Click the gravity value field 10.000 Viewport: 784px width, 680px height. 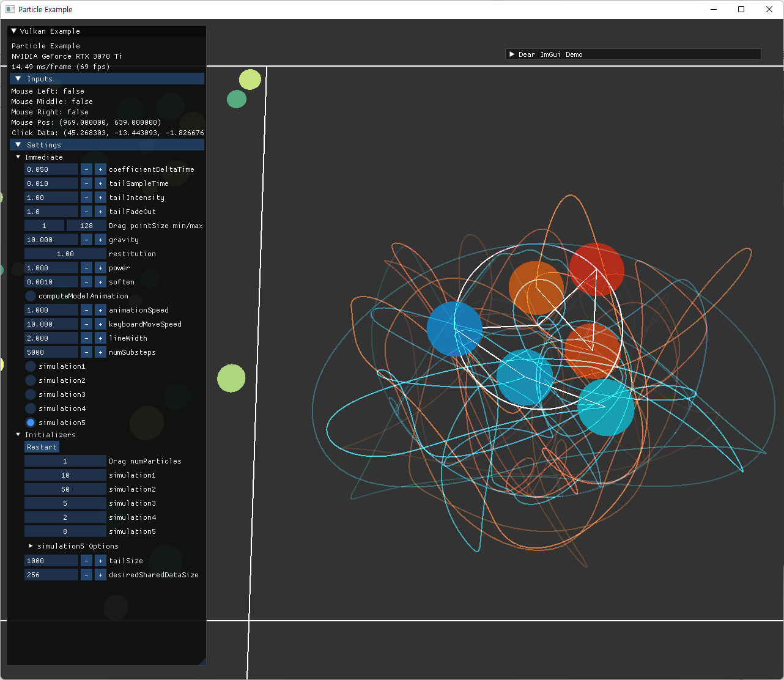tap(51, 240)
